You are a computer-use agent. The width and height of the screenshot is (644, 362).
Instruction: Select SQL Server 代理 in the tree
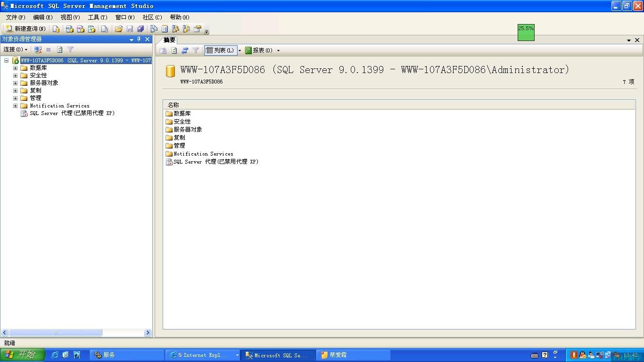72,113
